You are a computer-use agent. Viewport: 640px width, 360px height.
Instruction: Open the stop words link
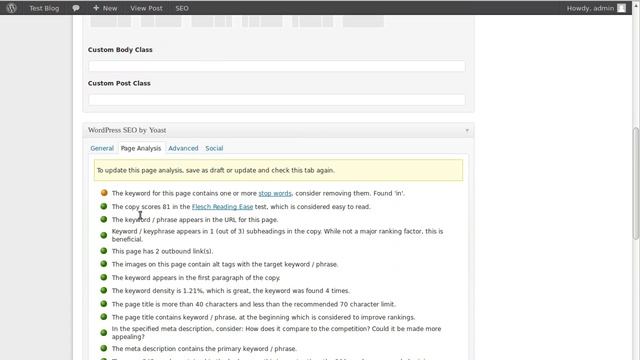[x=275, y=193]
